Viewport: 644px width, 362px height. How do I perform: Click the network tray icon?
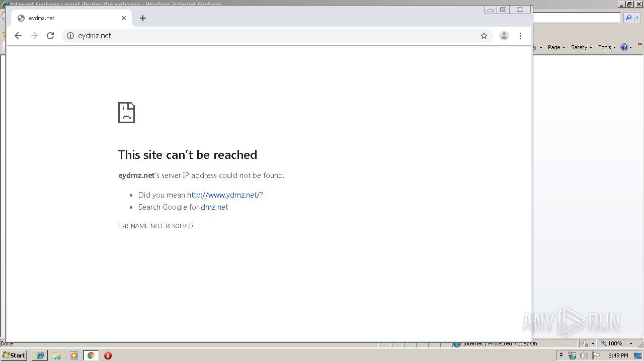click(572, 355)
